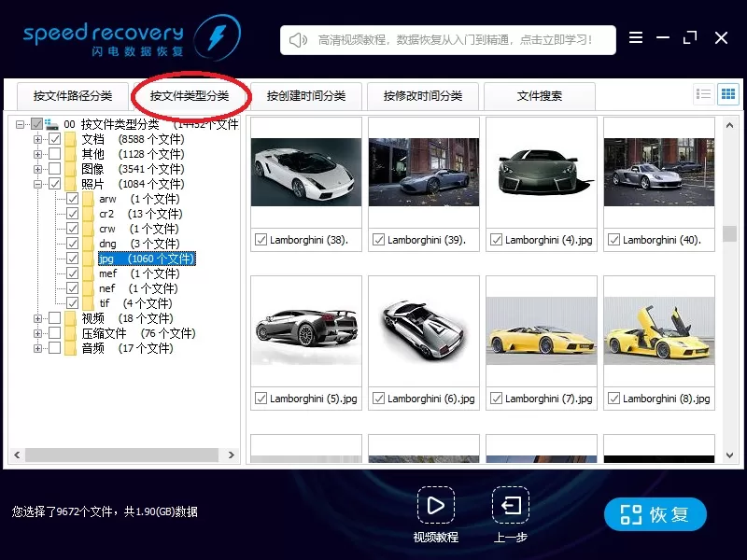Select the Lamborghini (7).jpg thumbnail
The image size is (747, 560).
point(542,343)
